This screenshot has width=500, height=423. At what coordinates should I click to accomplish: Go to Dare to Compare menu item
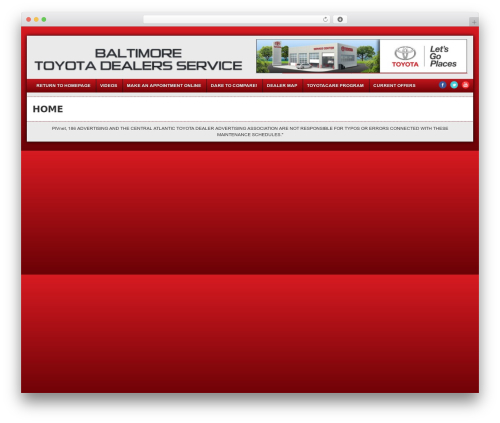pos(234,86)
